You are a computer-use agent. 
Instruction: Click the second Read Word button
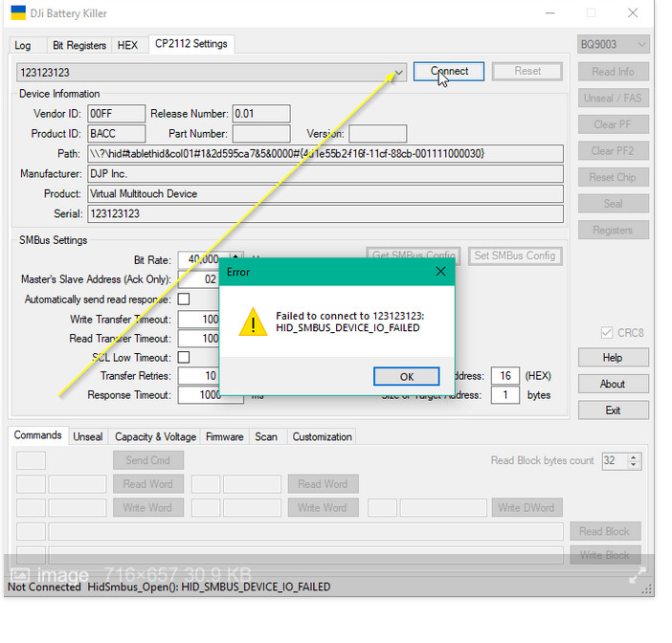click(323, 484)
